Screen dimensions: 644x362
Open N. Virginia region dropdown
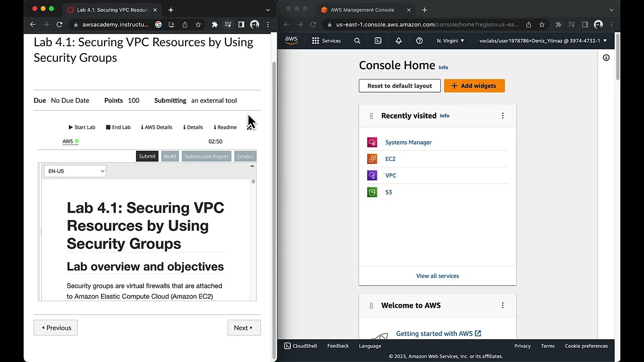tap(450, 41)
